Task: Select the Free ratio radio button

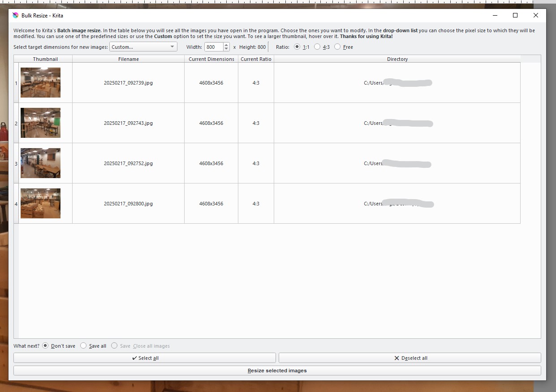Action: click(337, 47)
